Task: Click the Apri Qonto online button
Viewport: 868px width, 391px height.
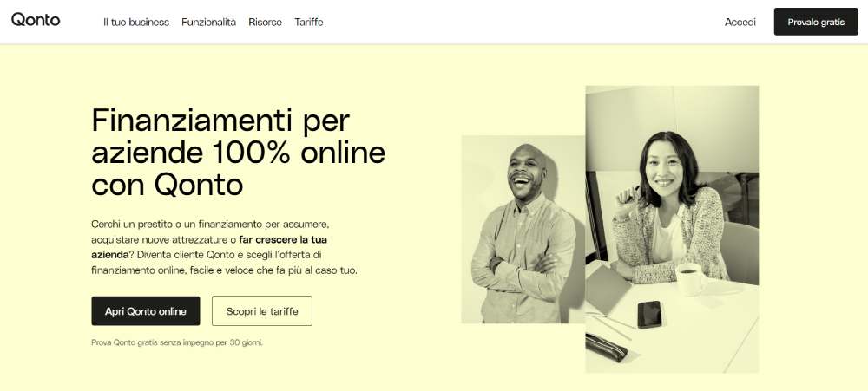Action: [146, 311]
